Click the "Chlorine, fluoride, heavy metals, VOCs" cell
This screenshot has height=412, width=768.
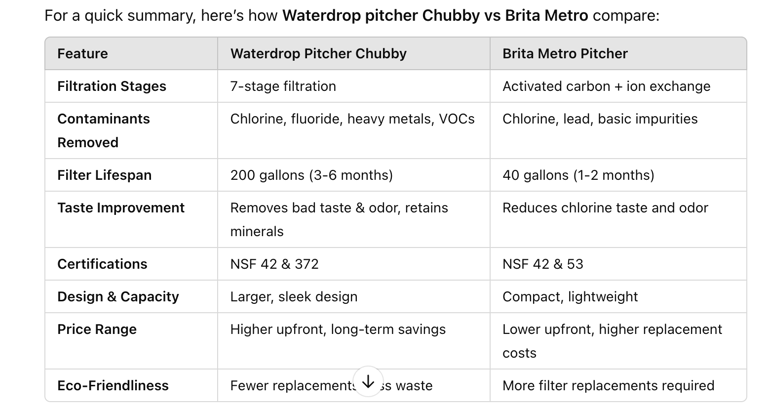pyautogui.click(x=352, y=119)
